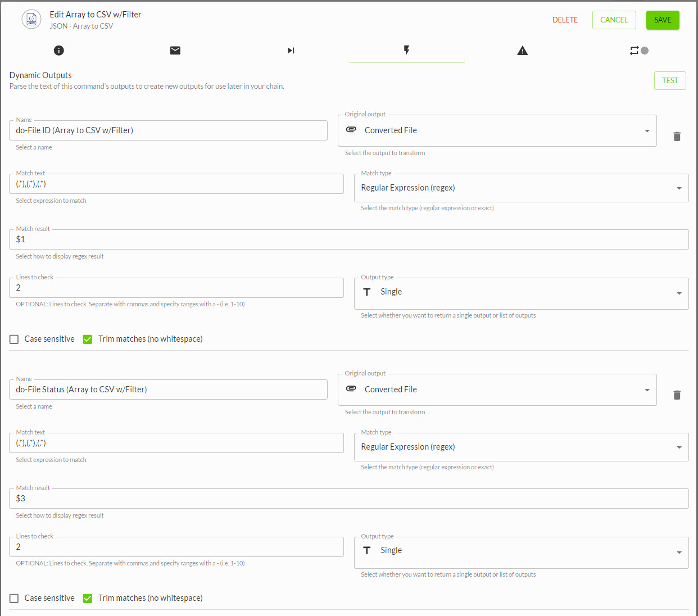Enable Case sensitive for do-File Status output
The width and height of the screenshot is (698, 616).
tap(13, 598)
